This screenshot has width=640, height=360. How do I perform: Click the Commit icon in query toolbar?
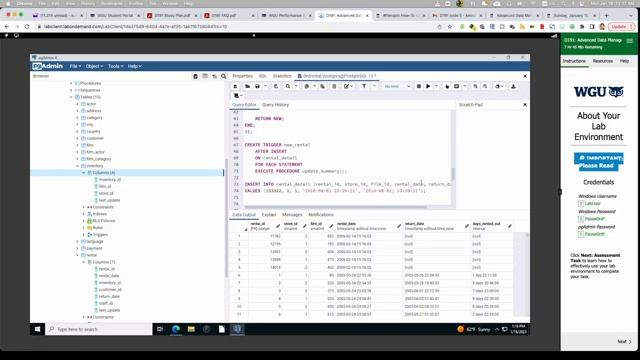pos(475,87)
